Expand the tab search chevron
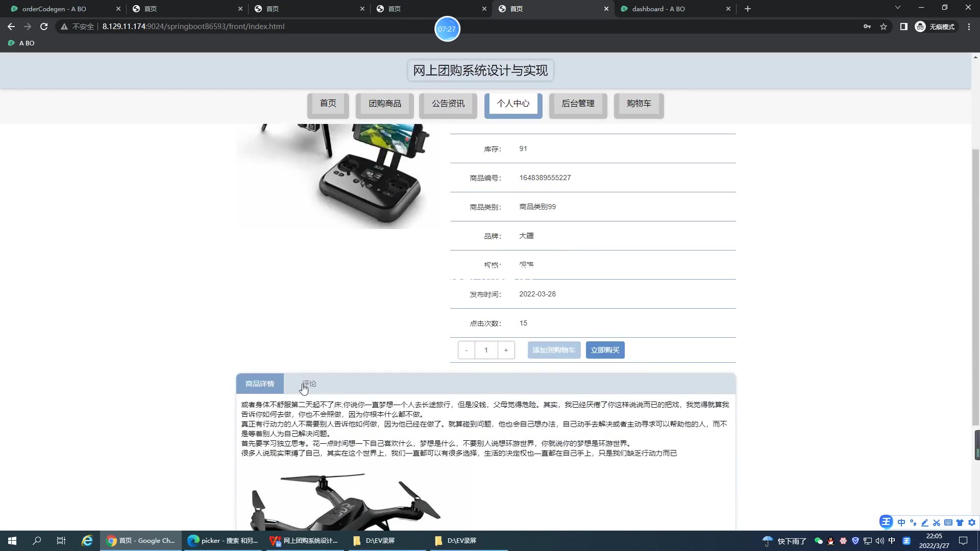Image resolution: width=980 pixels, height=551 pixels. [898, 8]
